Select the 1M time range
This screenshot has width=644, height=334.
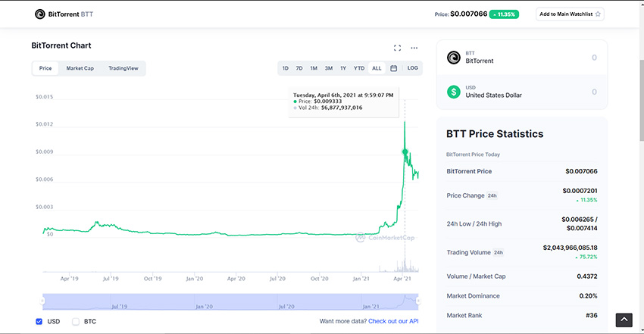(314, 68)
